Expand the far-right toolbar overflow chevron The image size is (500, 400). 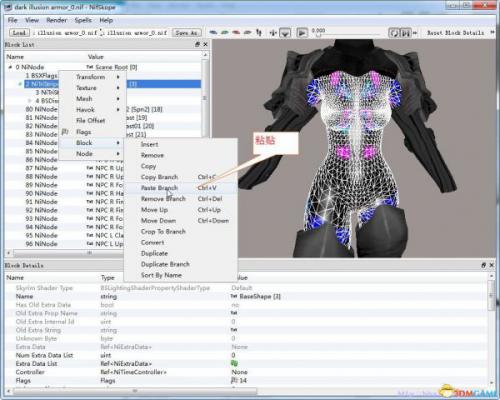493,32
